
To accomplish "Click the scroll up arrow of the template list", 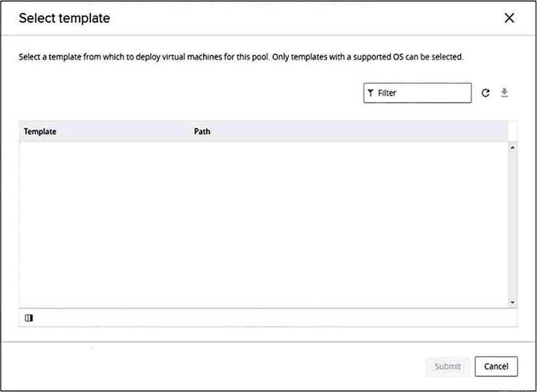I will click(513, 148).
